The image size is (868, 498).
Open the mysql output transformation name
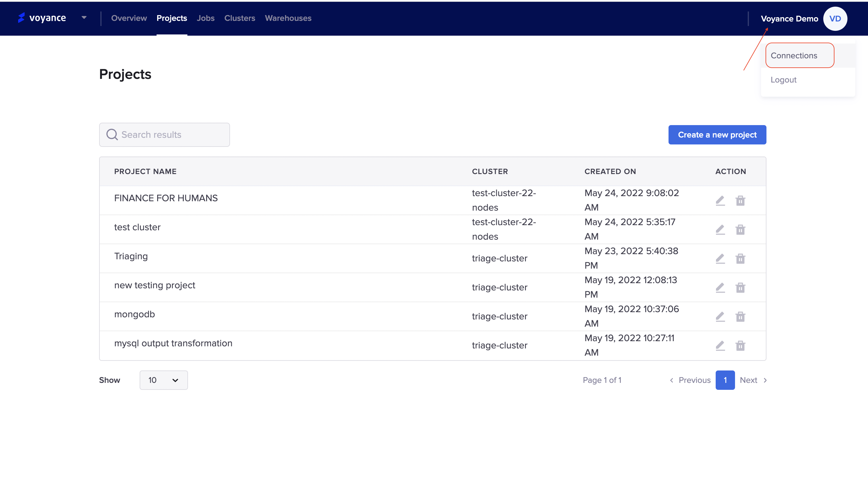(x=173, y=343)
